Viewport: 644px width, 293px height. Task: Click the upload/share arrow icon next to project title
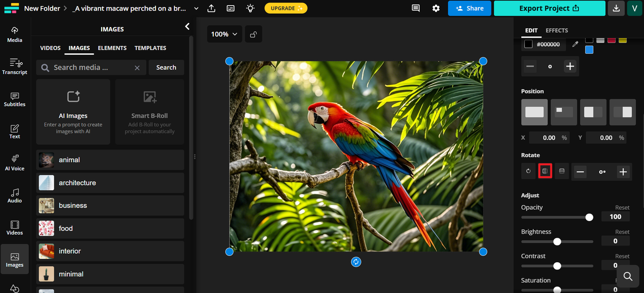pyautogui.click(x=211, y=8)
